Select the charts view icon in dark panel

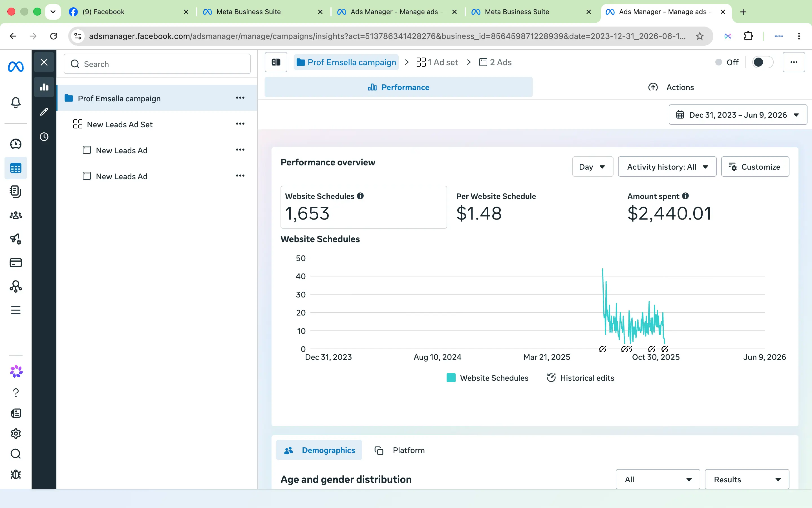click(x=44, y=87)
